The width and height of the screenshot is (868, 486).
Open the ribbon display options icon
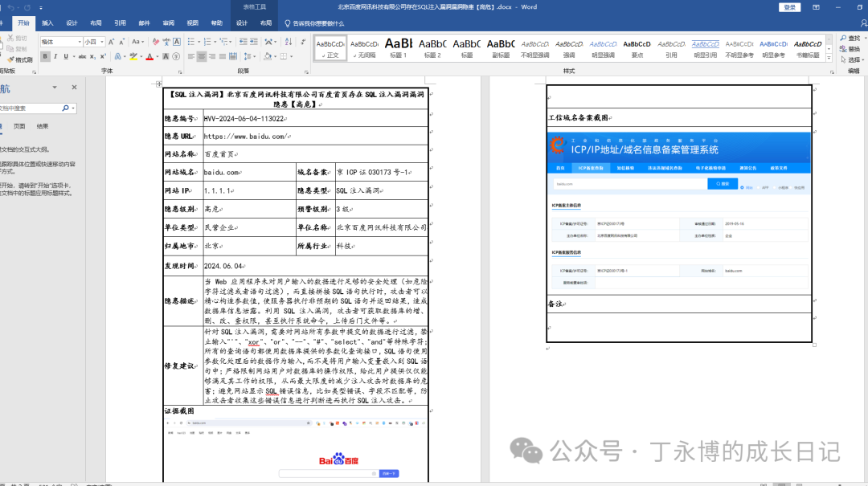click(x=816, y=7)
